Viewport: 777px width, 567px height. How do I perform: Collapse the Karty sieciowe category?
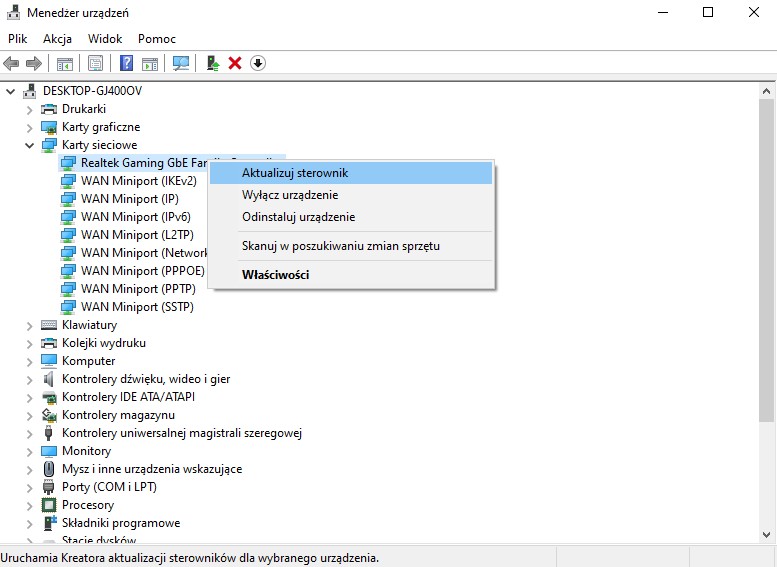coord(29,145)
